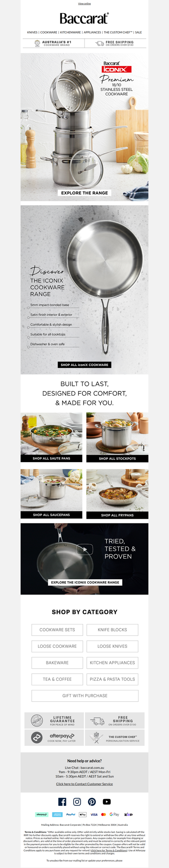Click the EXPLORE THE RANGE button
Screen dimensions: 169x868
pos(84,193)
